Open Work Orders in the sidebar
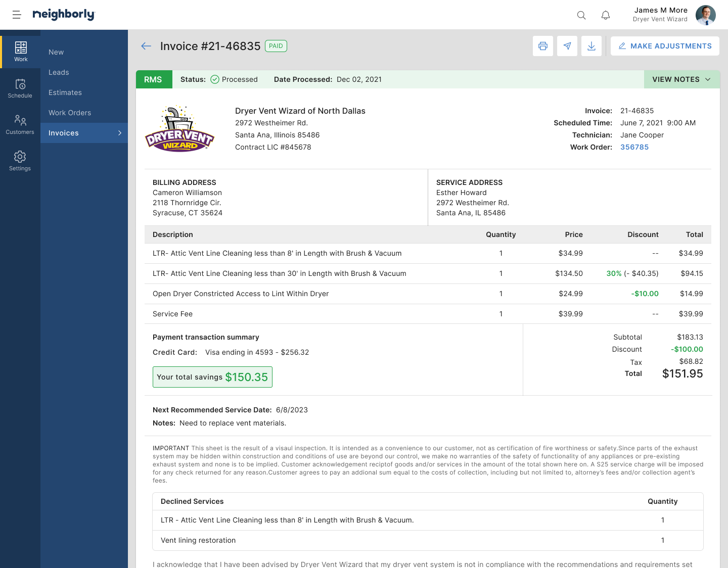Screen dimensions: 728x568 pos(70,113)
